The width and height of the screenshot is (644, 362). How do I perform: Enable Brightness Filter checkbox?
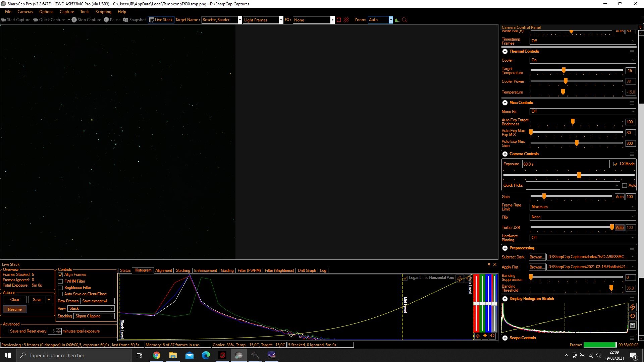(x=60, y=288)
